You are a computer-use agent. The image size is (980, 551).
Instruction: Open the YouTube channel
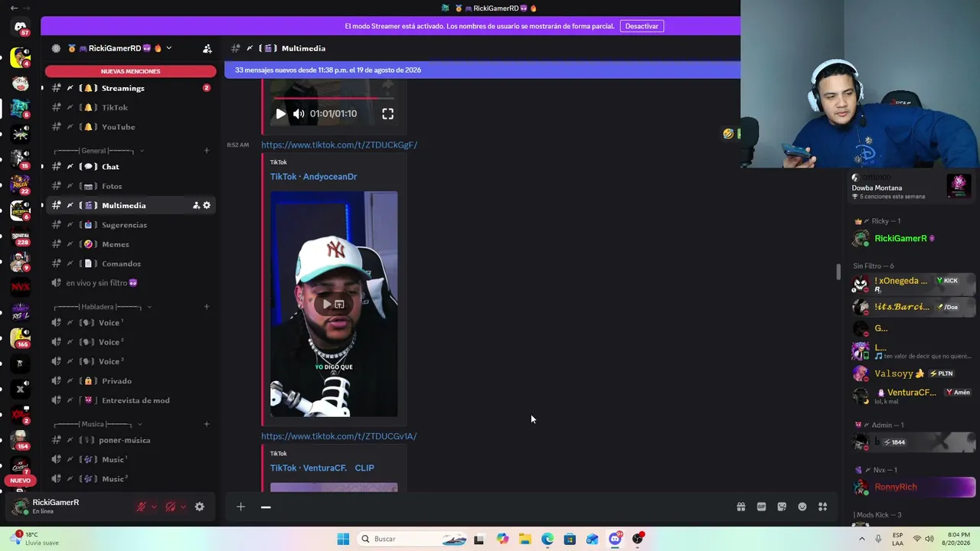(x=130, y=127)
